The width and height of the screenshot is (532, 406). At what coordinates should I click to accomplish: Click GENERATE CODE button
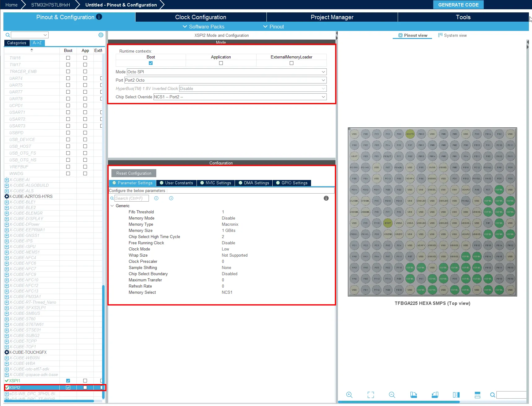click(x=458, y=5)
